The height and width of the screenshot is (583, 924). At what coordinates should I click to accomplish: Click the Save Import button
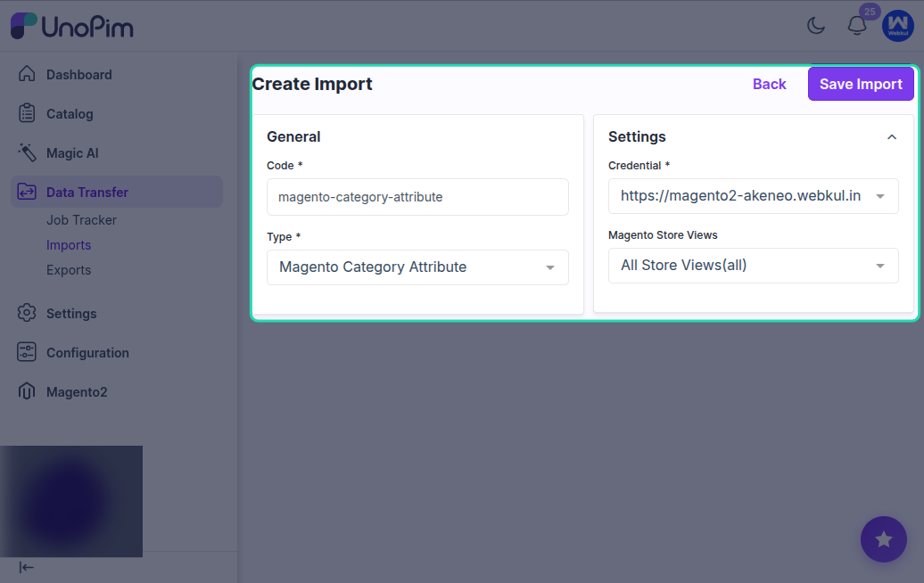861,84
